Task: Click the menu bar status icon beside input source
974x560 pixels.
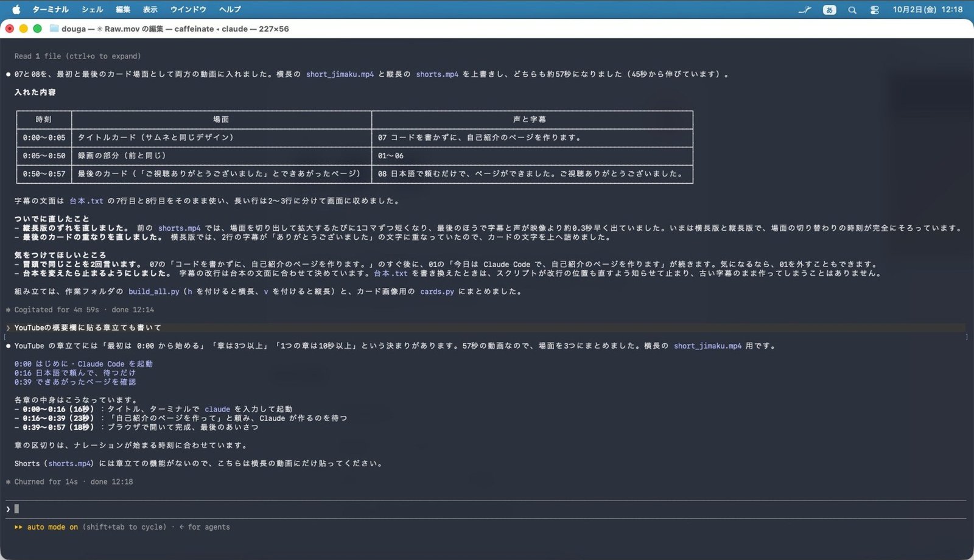Action: pos(805,10)
